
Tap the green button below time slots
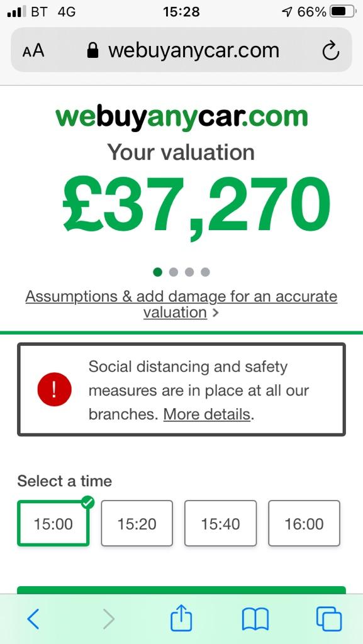tap(181, 590)
